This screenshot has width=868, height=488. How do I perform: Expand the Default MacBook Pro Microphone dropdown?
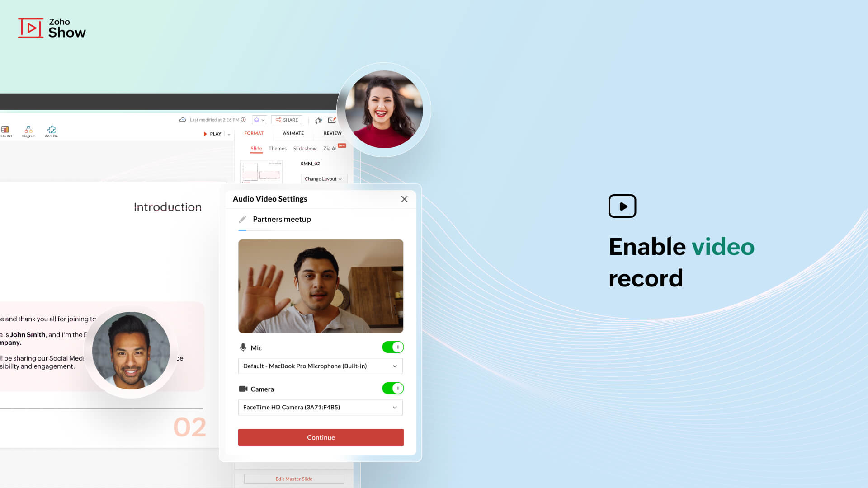(x=395, y=366)
